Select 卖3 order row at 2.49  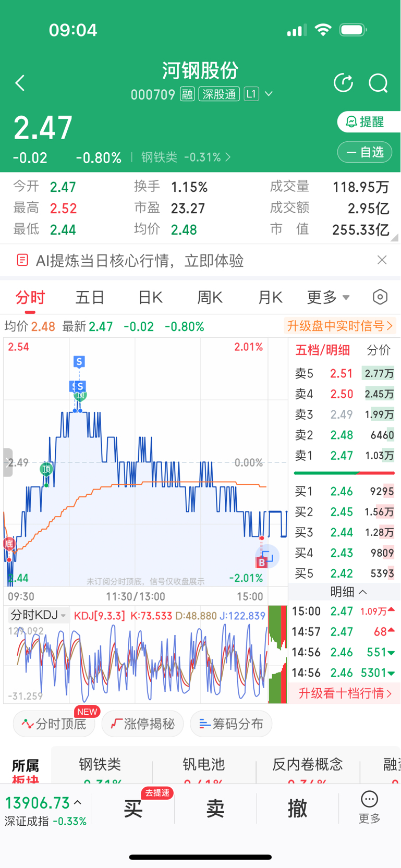[x=344, y=414]
